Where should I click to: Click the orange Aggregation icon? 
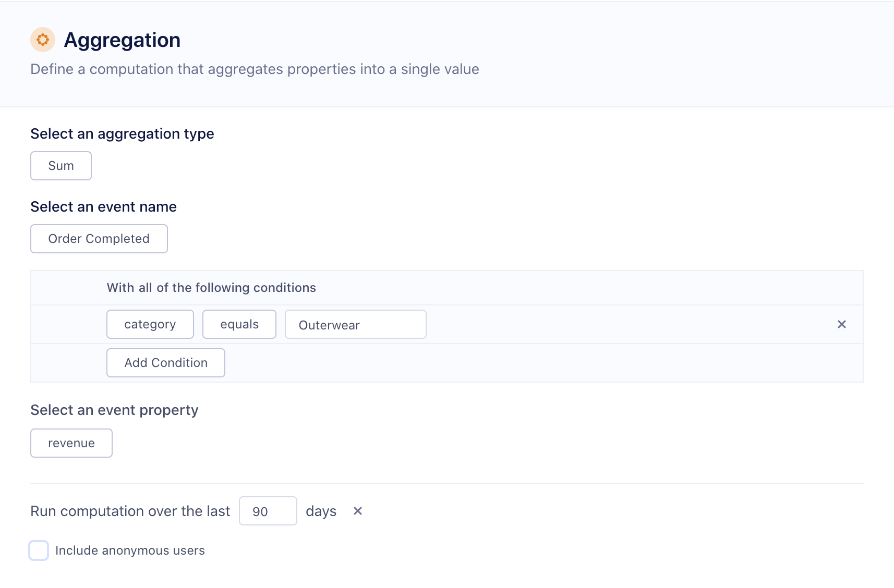click(x=43, y=40)
